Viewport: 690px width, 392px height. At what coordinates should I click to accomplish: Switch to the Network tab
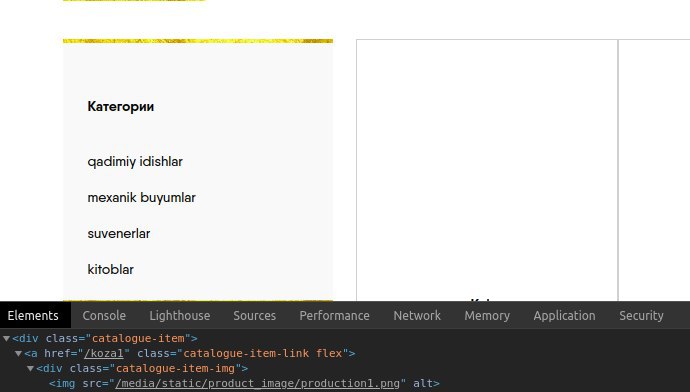(417, 315)
